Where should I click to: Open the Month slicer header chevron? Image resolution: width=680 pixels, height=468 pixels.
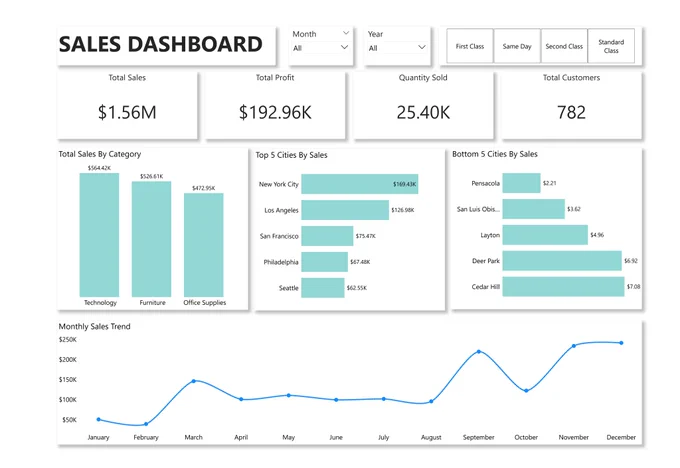coord(346,33)
